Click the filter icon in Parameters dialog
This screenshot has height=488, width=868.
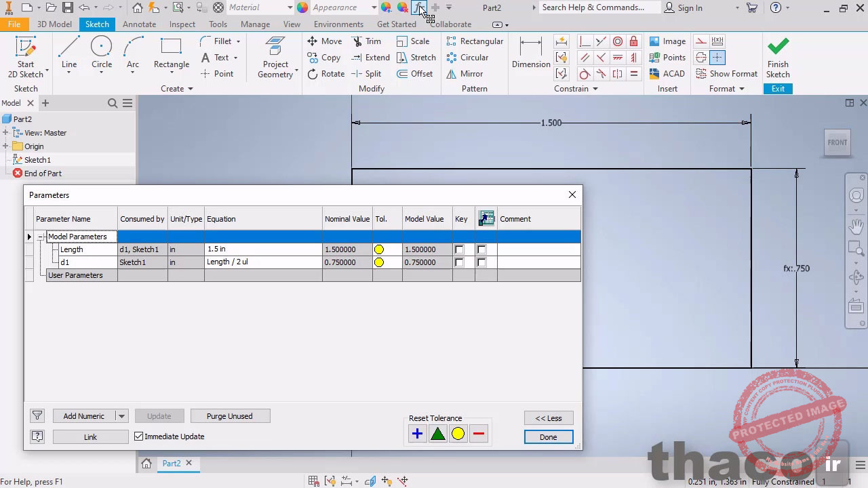(37, 416)
